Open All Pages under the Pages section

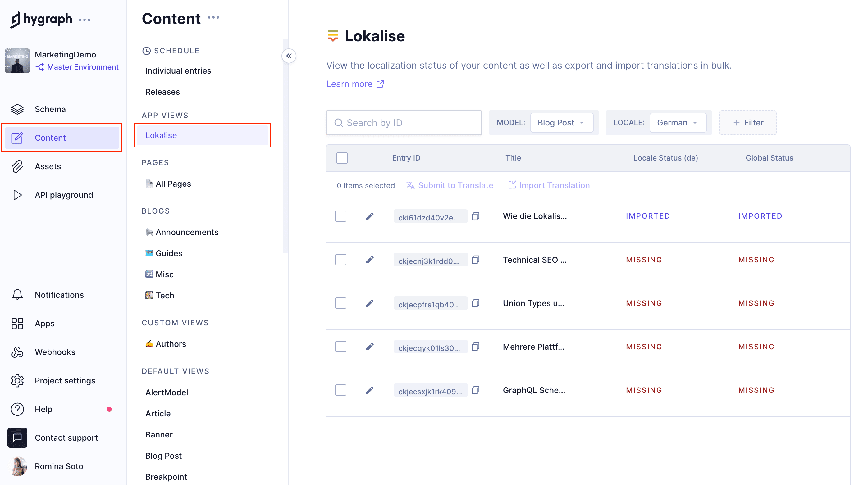click(x=173, y=184)
